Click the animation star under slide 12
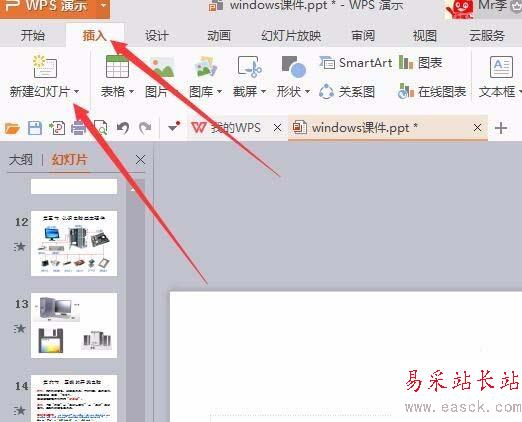 point(20,247)
